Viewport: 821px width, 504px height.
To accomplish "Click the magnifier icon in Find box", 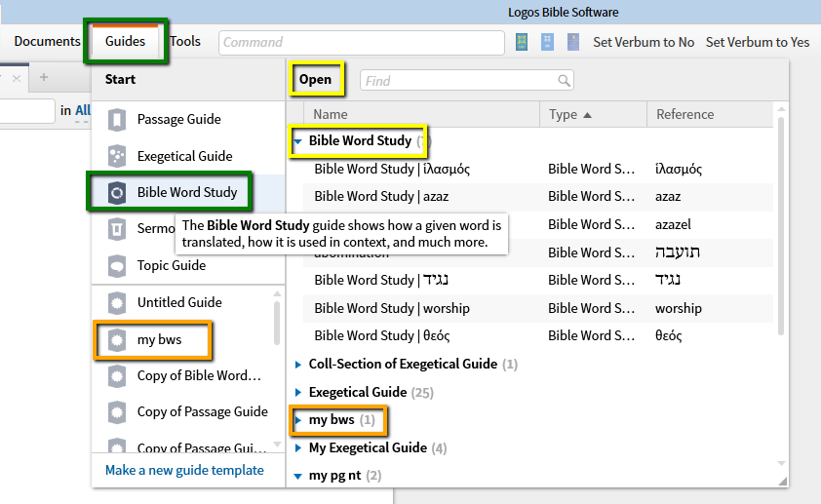I will click(x=564, y=81).
